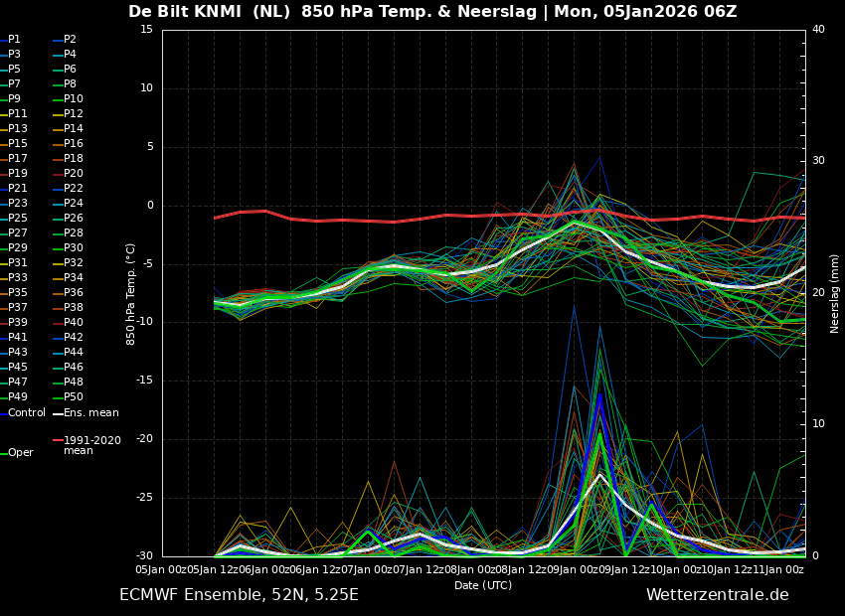845x616 pixels.
Task: Click the P42 legend label
Action: (74, 337)
